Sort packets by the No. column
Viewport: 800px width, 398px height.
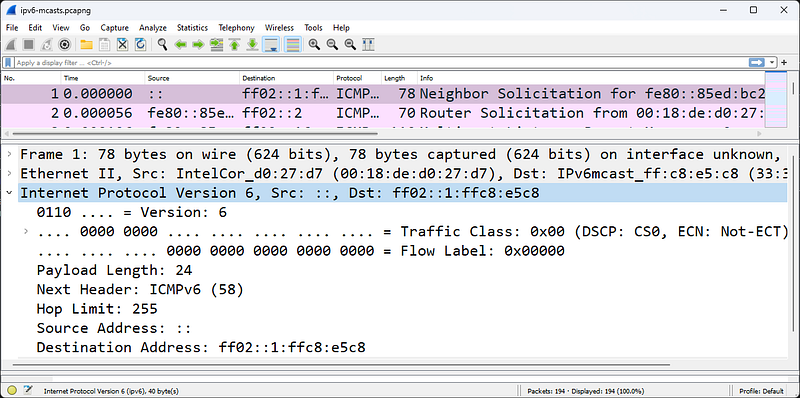(x=32, y=78)
